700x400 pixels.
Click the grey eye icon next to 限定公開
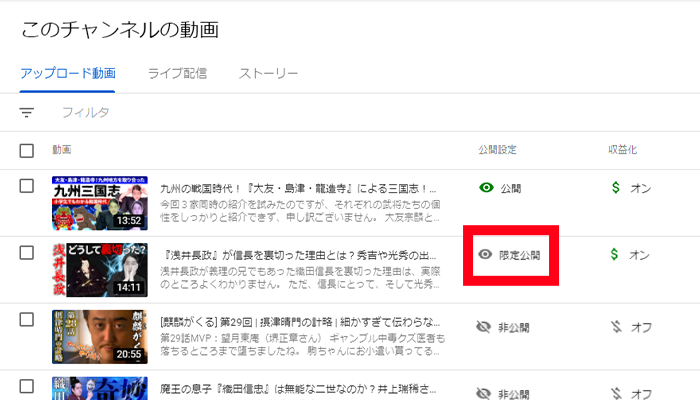click(485, 254)
